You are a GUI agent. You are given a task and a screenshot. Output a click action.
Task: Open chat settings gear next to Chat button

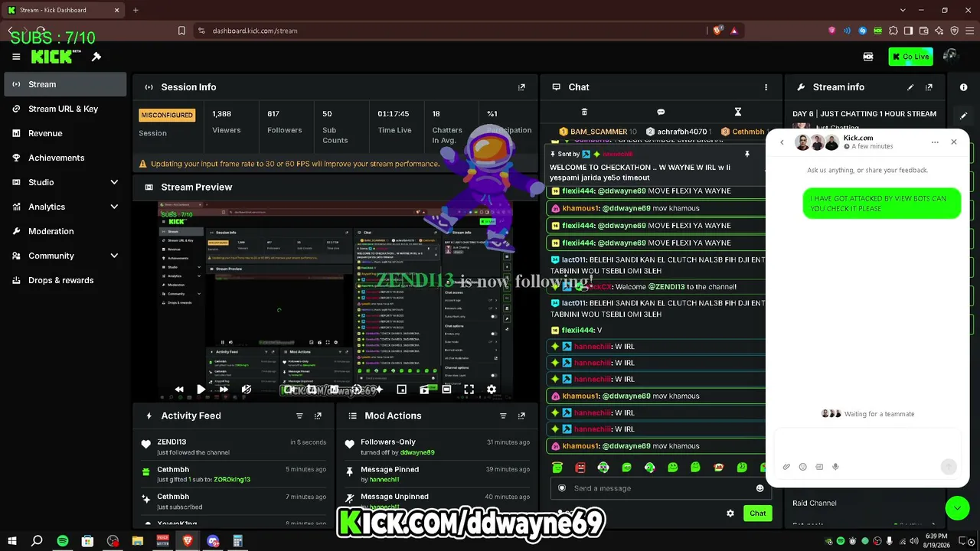click(730, 514)
